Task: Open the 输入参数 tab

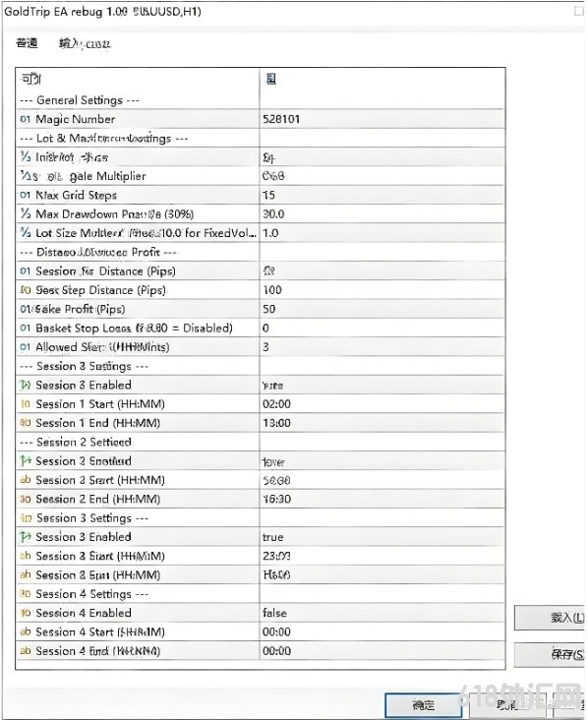Action: click(85, 44)
